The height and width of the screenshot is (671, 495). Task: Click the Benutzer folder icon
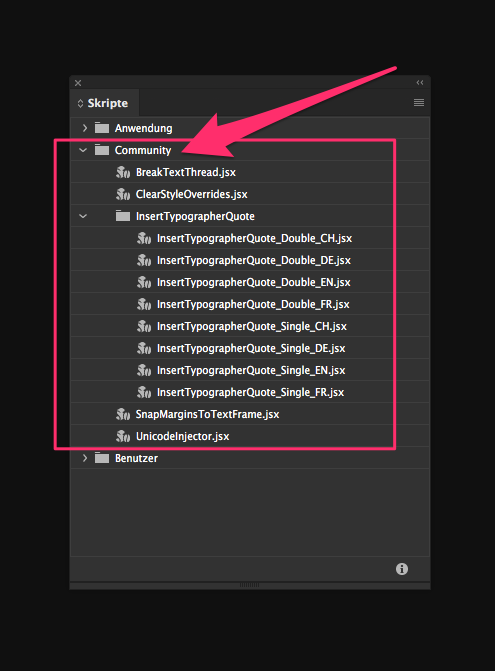coord(102,458)
